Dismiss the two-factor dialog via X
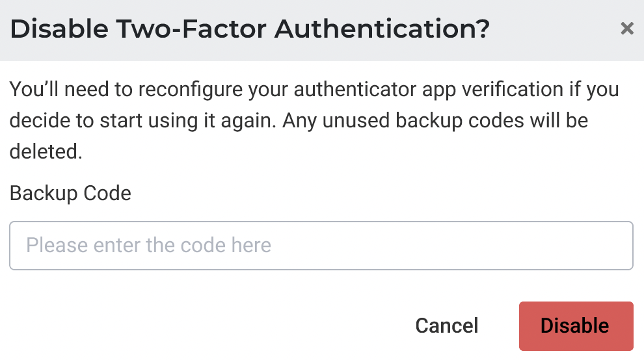This screenshot has width=644, height=360. coord(626,29)
